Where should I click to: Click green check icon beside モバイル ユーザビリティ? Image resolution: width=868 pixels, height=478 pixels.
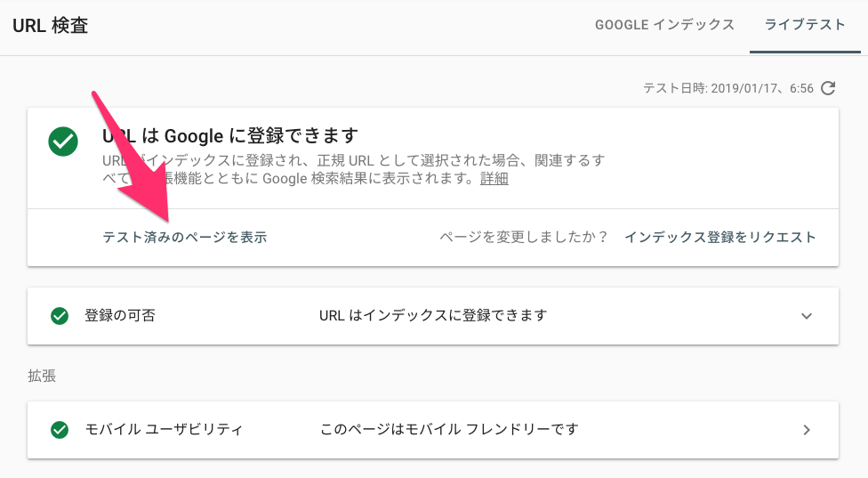tap(60, 430)
